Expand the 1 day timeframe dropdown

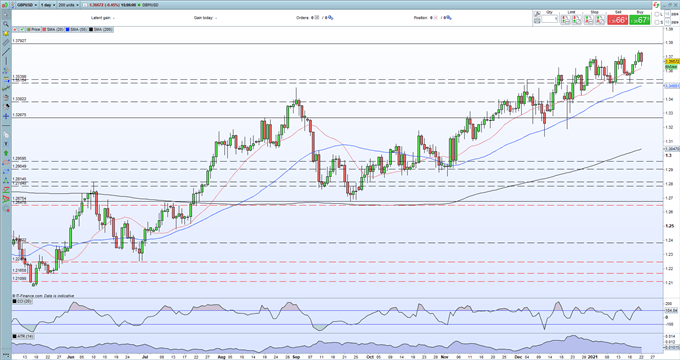coord(48,5)
